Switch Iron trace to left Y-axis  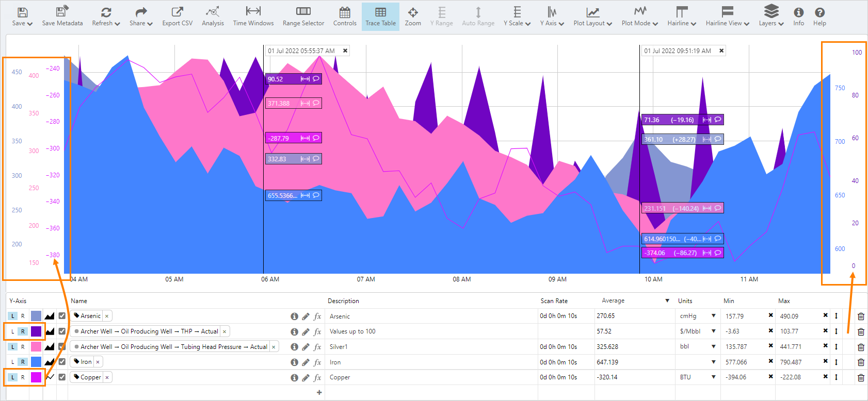coord(13,362)
